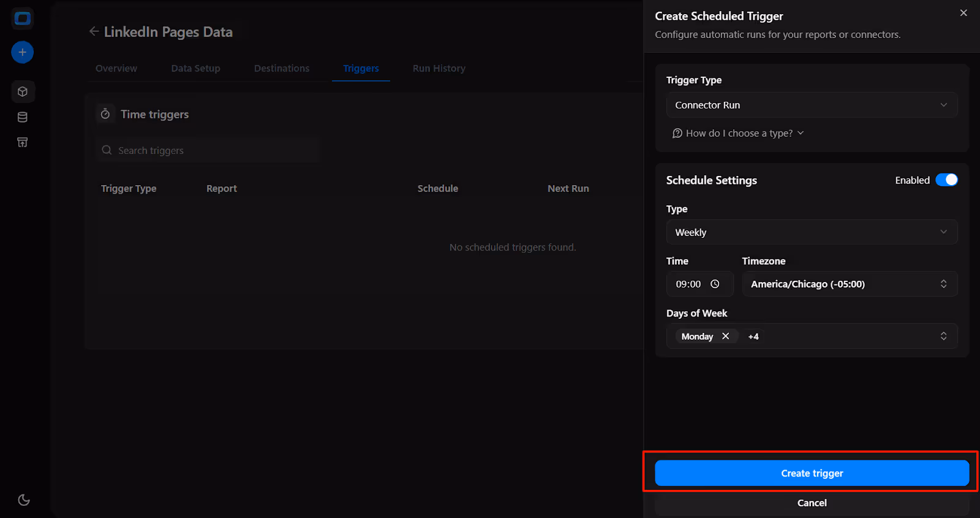The height and width of the screenshot is (518, 980).
Task: Click the Search triggers input field
Action: click(208, 150)
